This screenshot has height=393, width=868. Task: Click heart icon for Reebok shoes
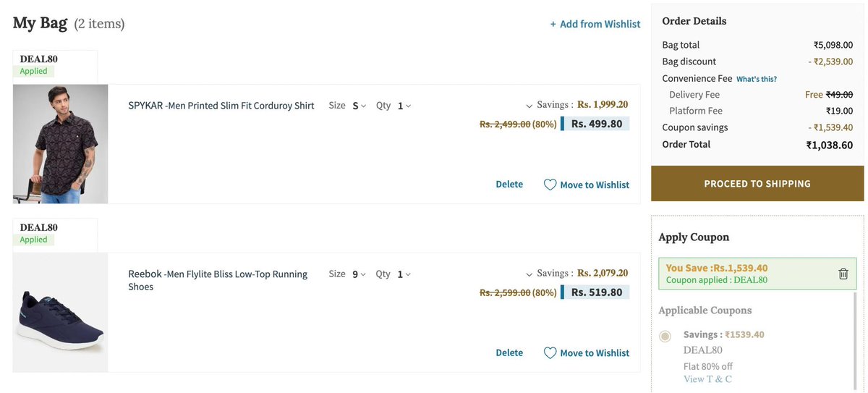[550, 353]
